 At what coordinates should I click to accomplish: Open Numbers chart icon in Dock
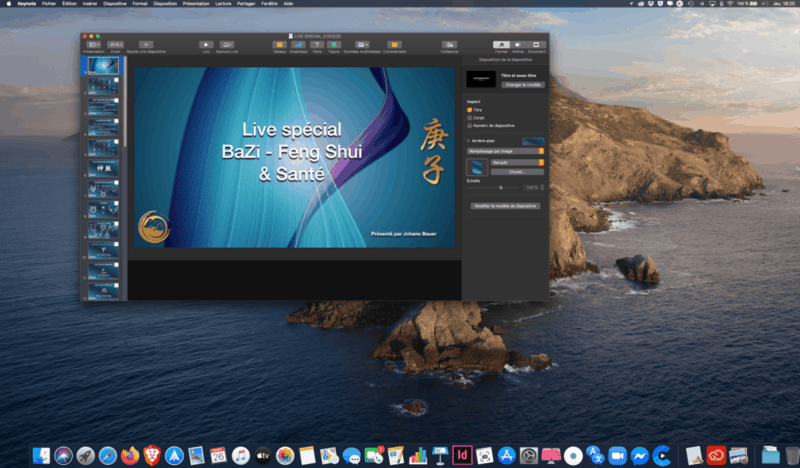418,456
